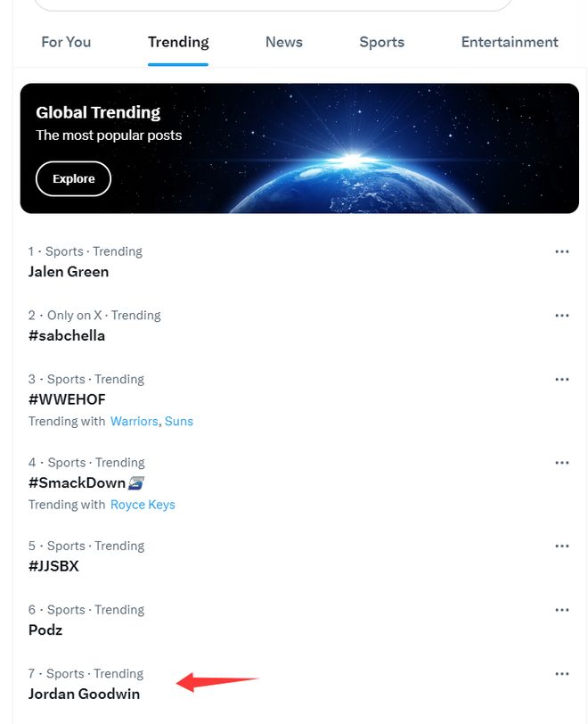Switch to the Entertainment tab

click(510, 42)
